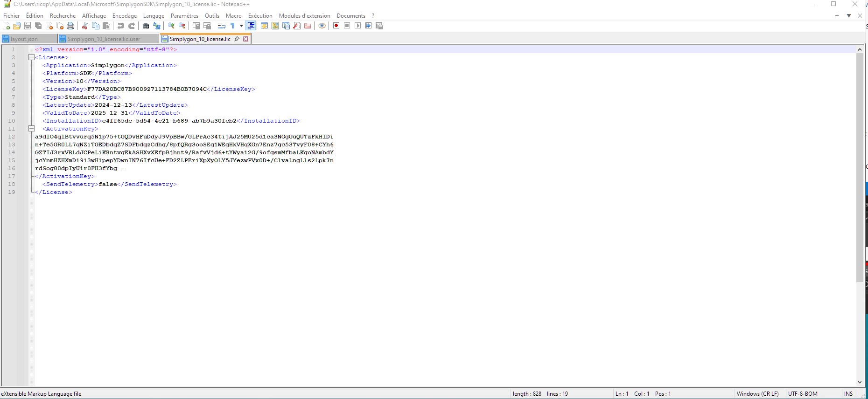Undo the last action via toolbar
868x399 pixels.
pyautogui.click(x=121, y=26)
